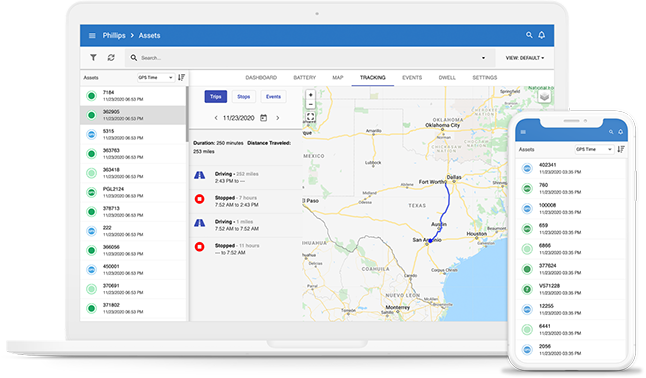This screenshot has width=646, height=378.
Task: Switch to the DWELL tab
Action: (447, 77)
